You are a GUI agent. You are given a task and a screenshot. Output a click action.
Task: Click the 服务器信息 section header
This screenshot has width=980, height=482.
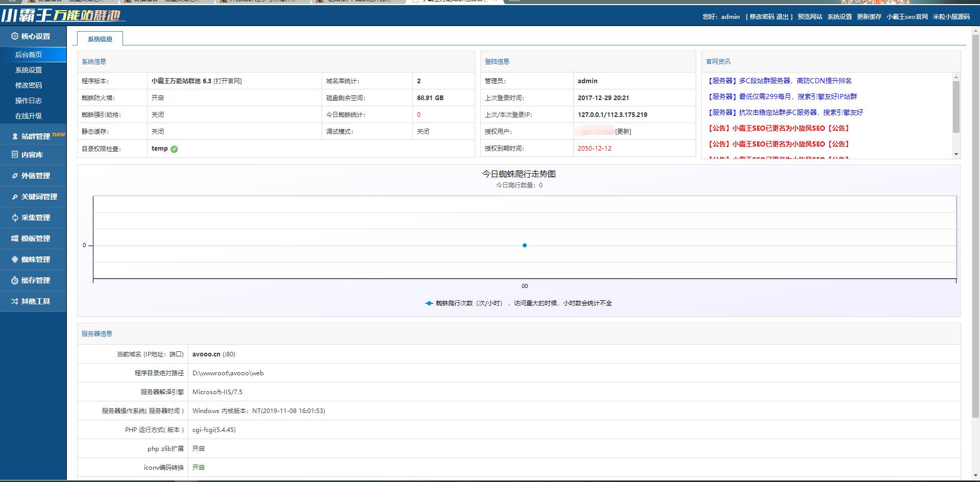click(x=97, y=334)
